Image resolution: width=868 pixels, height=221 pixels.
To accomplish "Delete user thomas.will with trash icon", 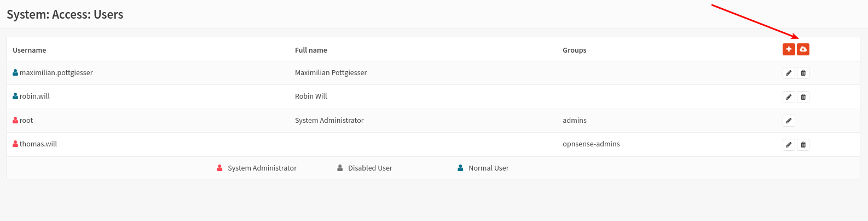I will (803, 145).
